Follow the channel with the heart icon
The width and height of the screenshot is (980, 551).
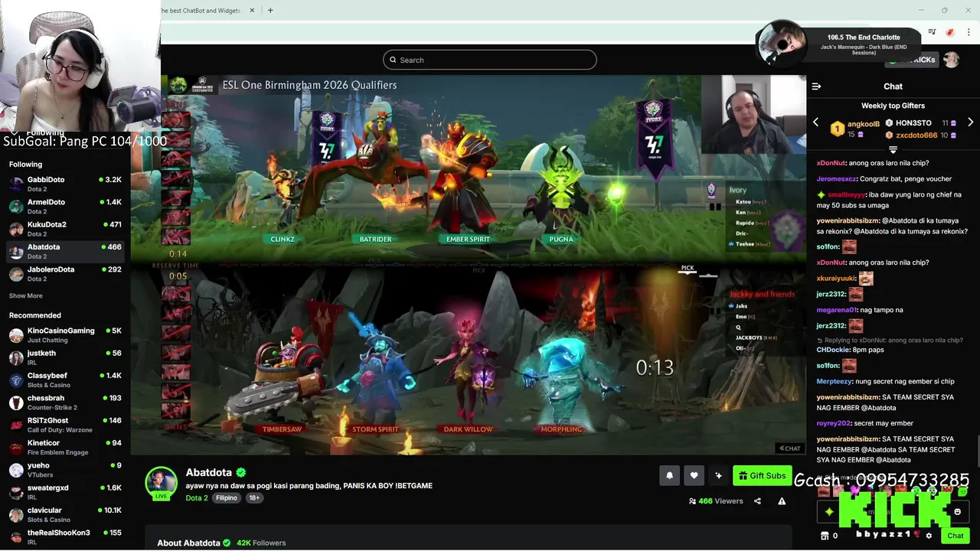point(694,475)
